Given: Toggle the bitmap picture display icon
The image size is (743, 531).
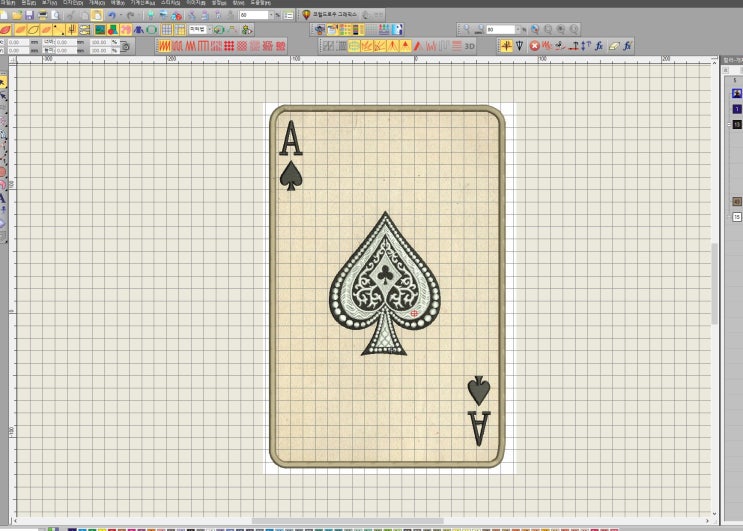Looking at the screenshot, I should [100, 30].
